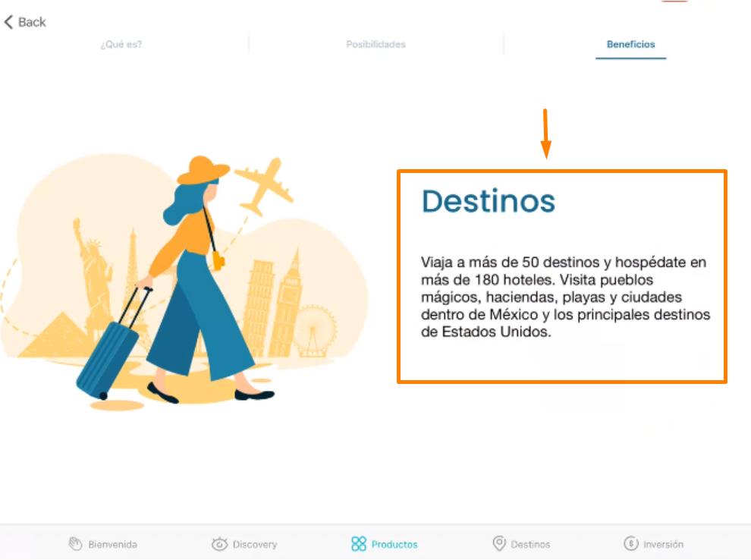Tap the Back label text
The width and height of the screenshot is (751, 560).
coord(32,22)
